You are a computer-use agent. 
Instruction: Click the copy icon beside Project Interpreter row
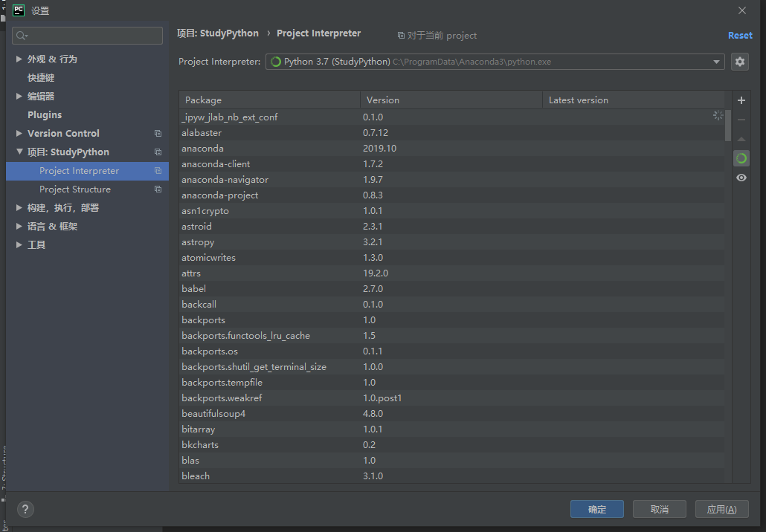(158, 170)
